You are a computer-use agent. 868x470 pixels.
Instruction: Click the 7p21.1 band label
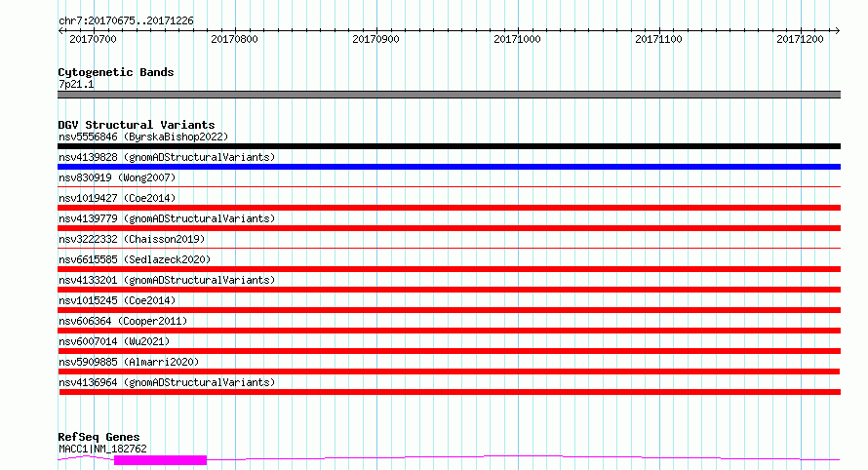(x=76, y=84)
